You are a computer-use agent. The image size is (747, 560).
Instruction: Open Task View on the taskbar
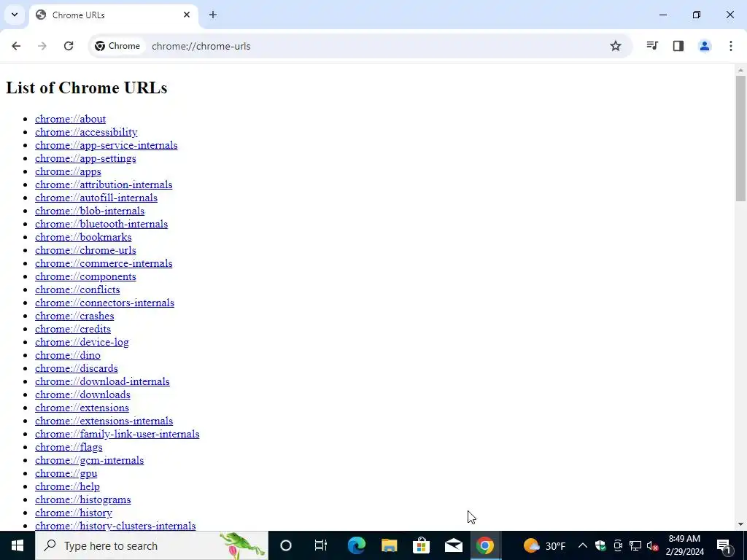pyautogui.click(x=321, y=545)
